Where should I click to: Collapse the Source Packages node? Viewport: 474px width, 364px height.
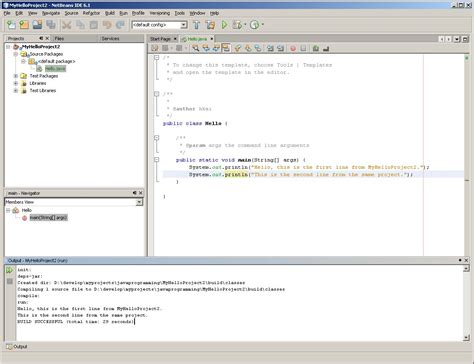pos(16,54)
